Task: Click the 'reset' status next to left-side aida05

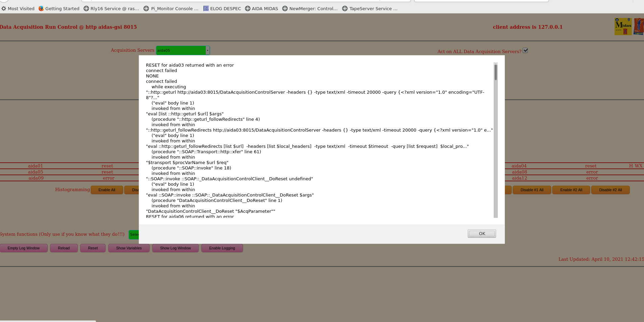Action: coord(107,172)
